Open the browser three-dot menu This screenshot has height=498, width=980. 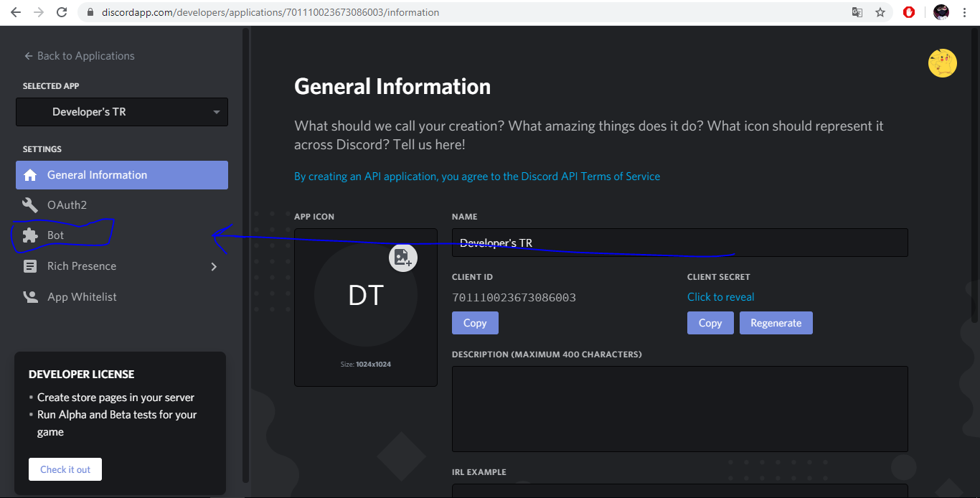tap(965, 12)
